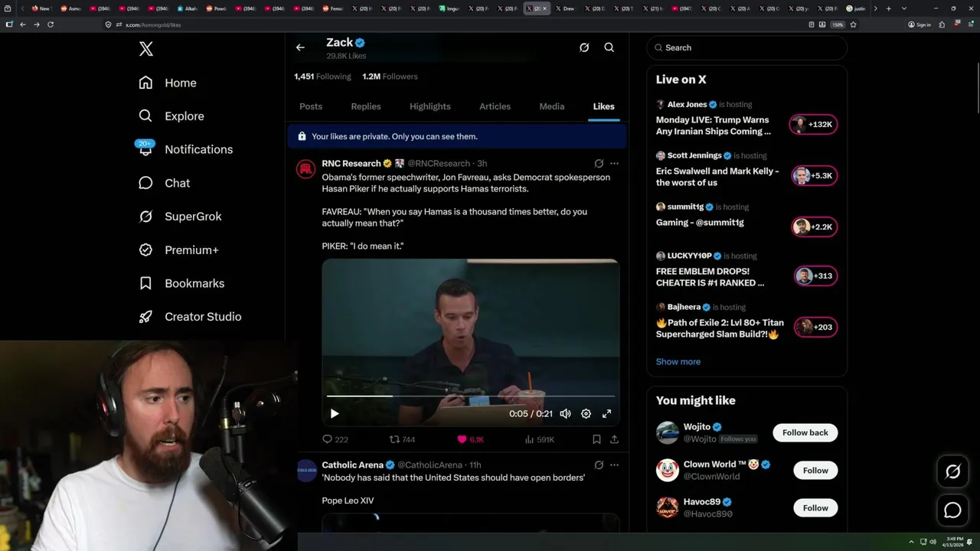980x551 pixels.
Task: Unlike the RNC Research post (6.1K)
Action: click(470, 439)
